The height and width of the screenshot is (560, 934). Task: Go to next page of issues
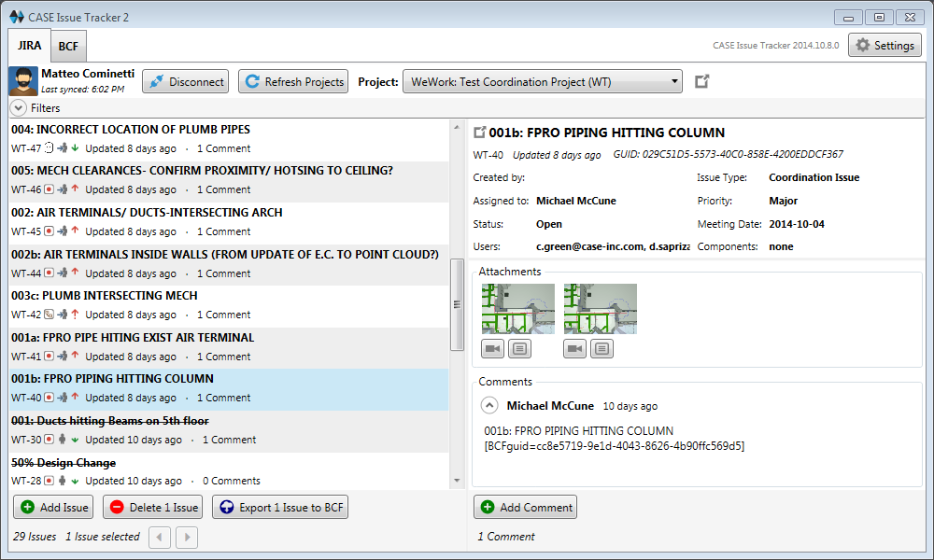coord(187,537)
